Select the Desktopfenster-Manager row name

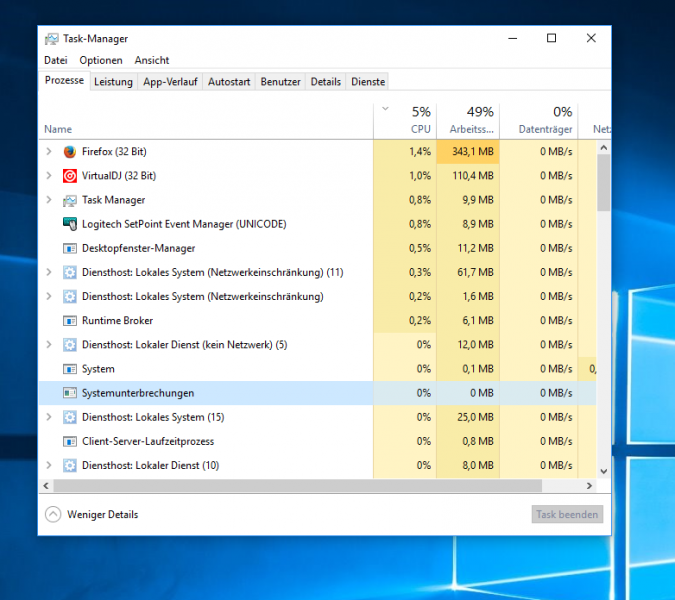pos(139,248)
